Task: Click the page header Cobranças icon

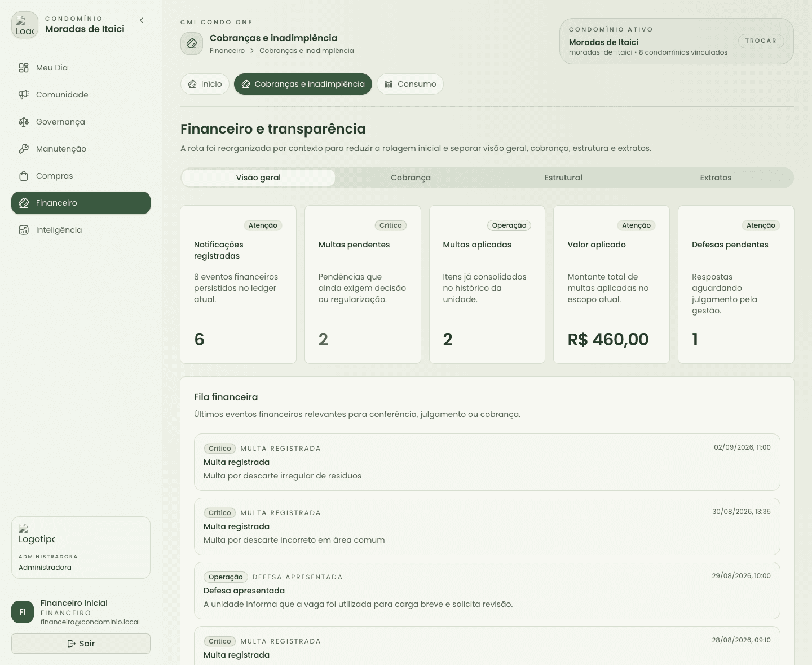Action: [192, 43]
